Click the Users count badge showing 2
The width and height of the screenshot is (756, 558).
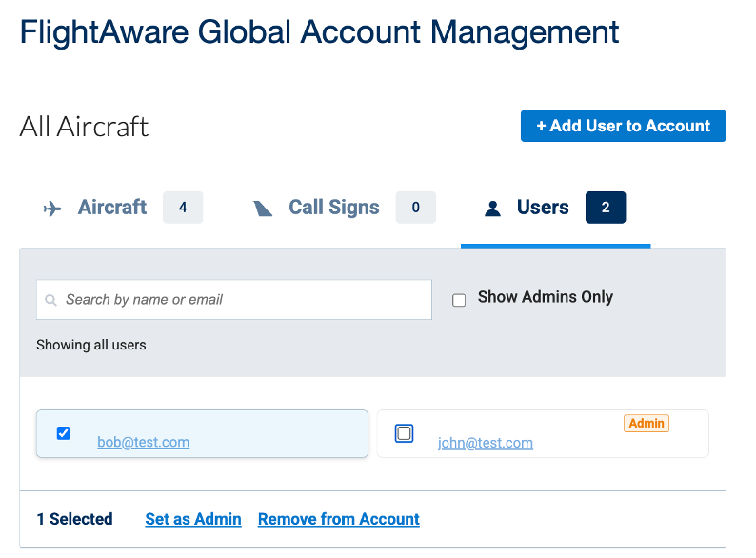(x=606, y=208)
